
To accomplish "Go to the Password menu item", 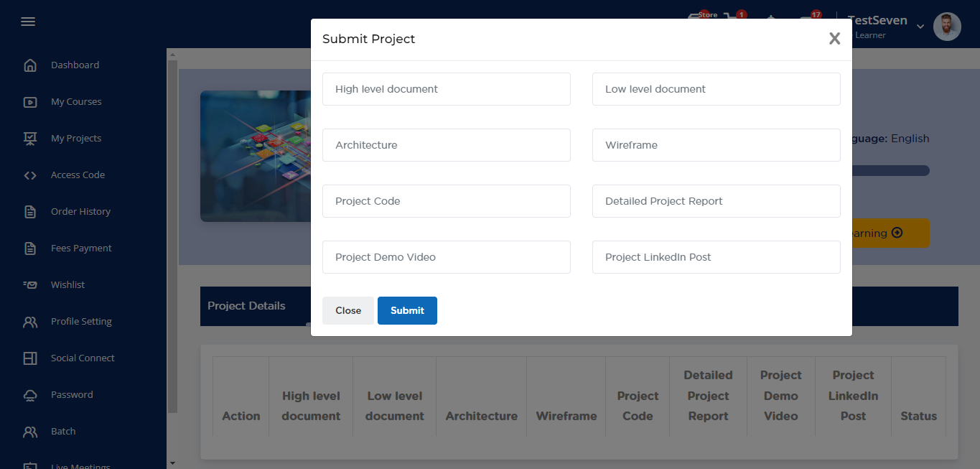I will (72, 395).
